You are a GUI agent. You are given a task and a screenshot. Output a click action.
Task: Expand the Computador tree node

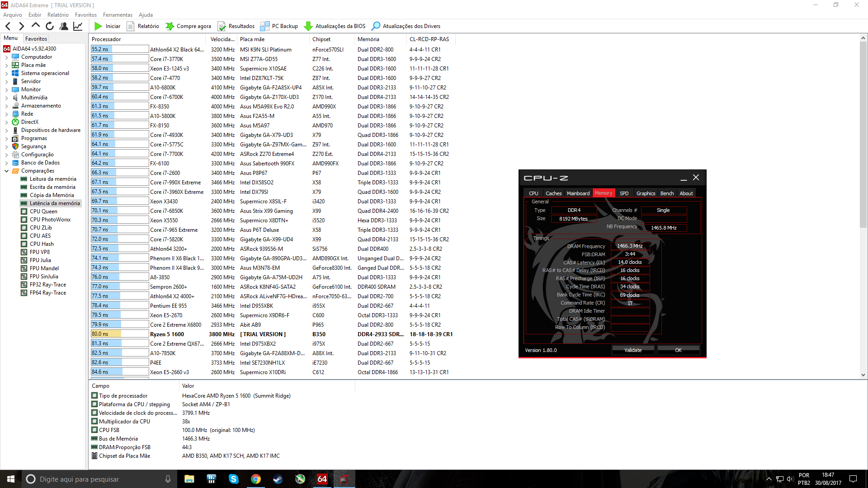coord(6,57)
